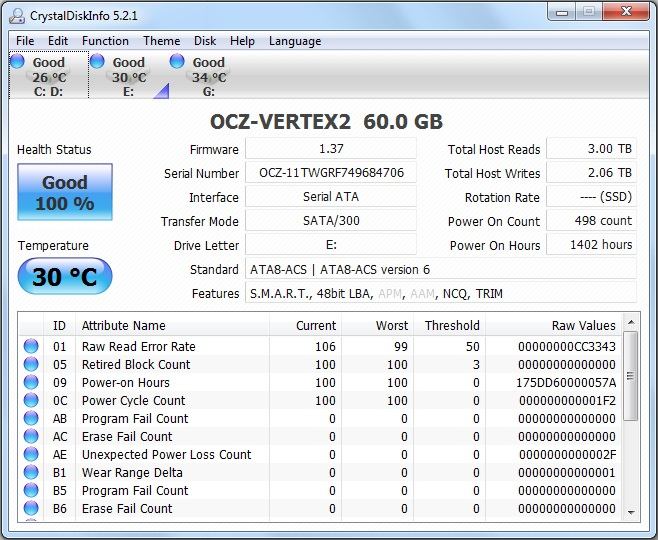Screen dimensions: 658x540
Task: Click status orb for Unexpected Power Loss Count
Action: [x=31, y=454]
